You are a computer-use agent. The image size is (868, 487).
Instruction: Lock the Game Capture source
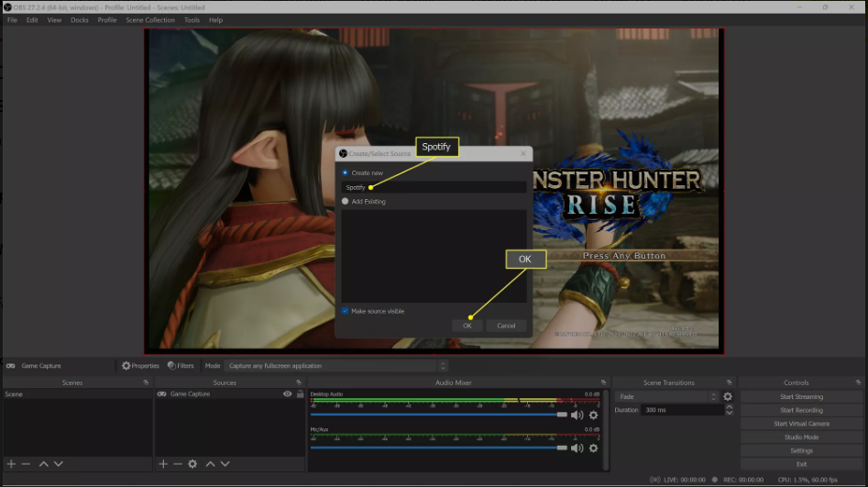pyautogui.click(x=300, y=394)
